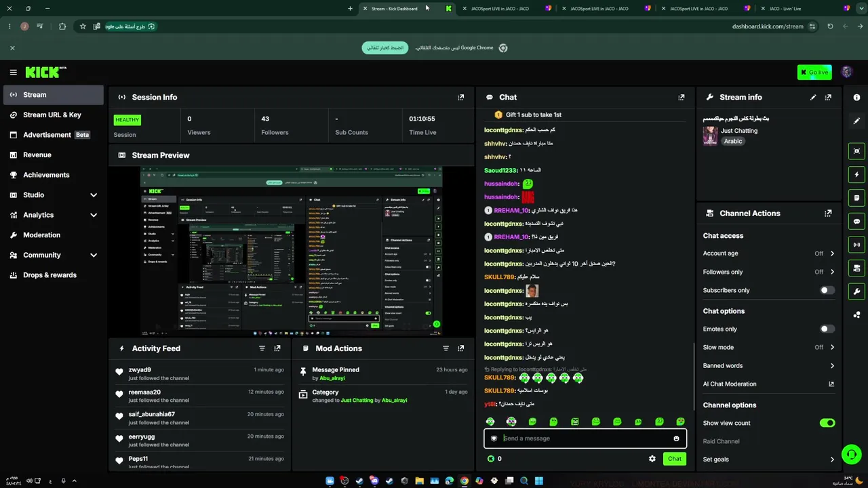Open Stream URL & Key page

[53, 115]
